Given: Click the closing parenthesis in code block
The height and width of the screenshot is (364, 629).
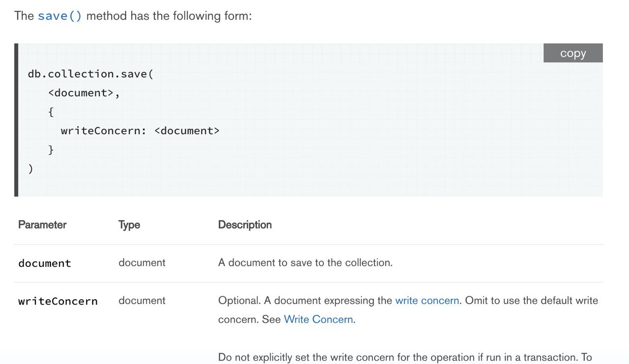Looking at the screenshot, I should pos(30,169).
